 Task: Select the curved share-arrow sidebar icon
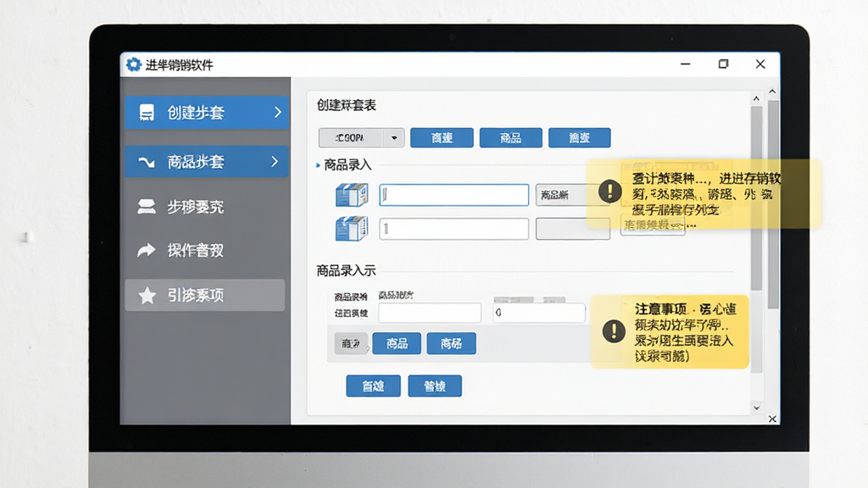coord(147,250)
